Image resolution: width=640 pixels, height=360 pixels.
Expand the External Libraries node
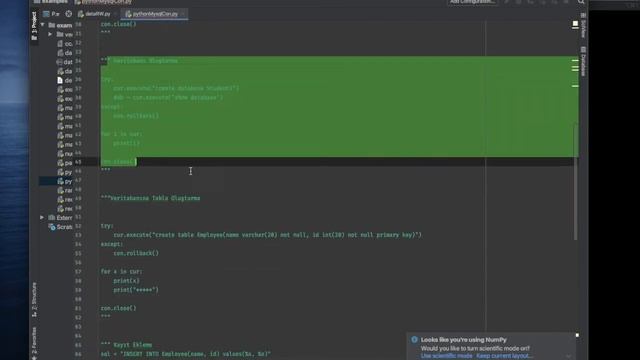coord(42,218)
